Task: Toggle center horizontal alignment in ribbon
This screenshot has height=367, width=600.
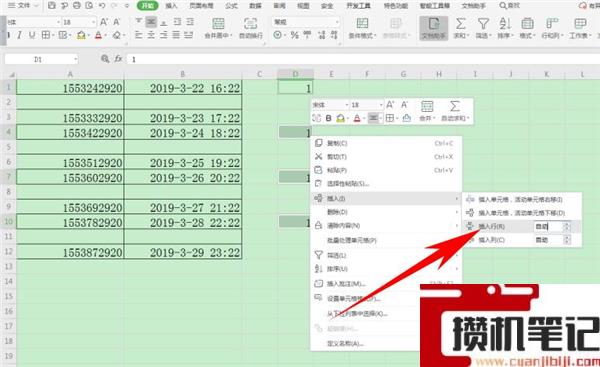Action: click(x=151, y=35)
